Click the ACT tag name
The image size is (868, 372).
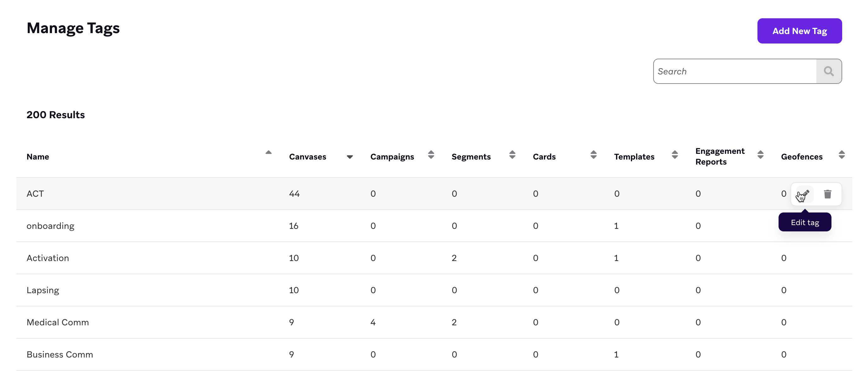pyautogui.click(x=35, y=194)
